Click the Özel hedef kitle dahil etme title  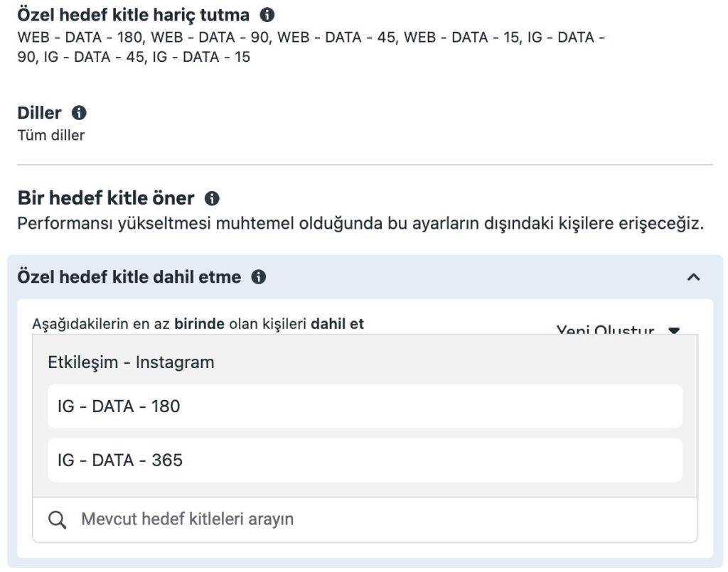[129, 277]
